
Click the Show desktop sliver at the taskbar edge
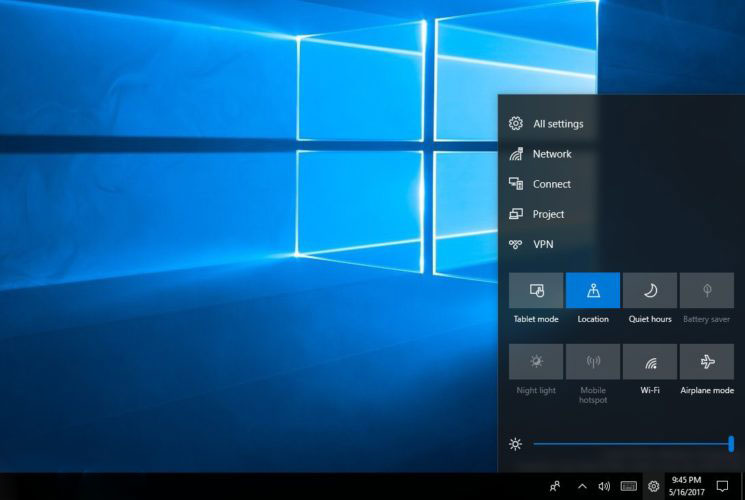click(743, 486)
